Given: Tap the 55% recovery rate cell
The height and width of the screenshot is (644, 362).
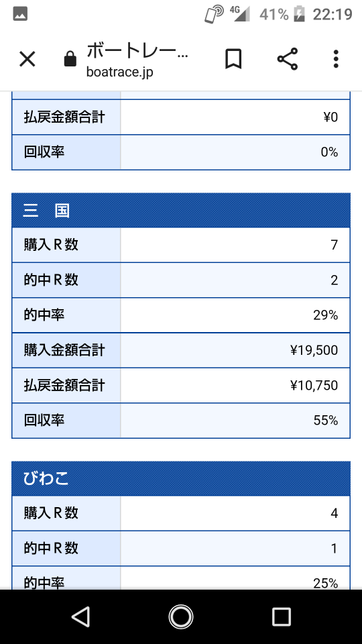Looking at the screenshot, I should 235,421.
